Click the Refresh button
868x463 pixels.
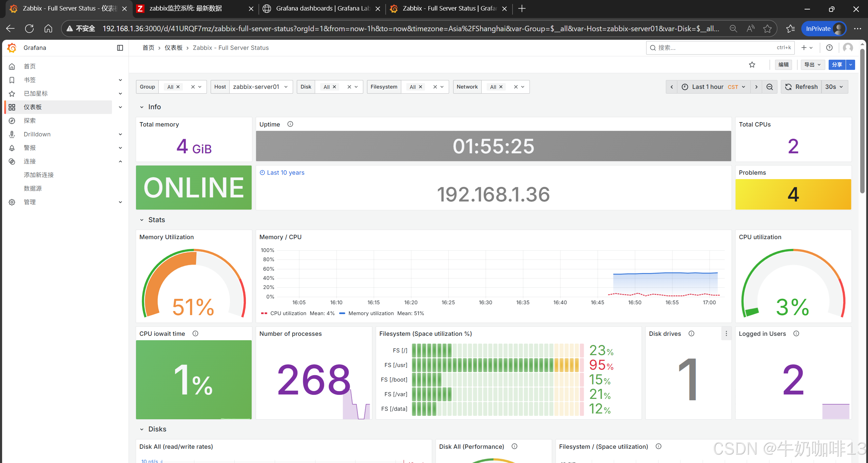[801, 87]
